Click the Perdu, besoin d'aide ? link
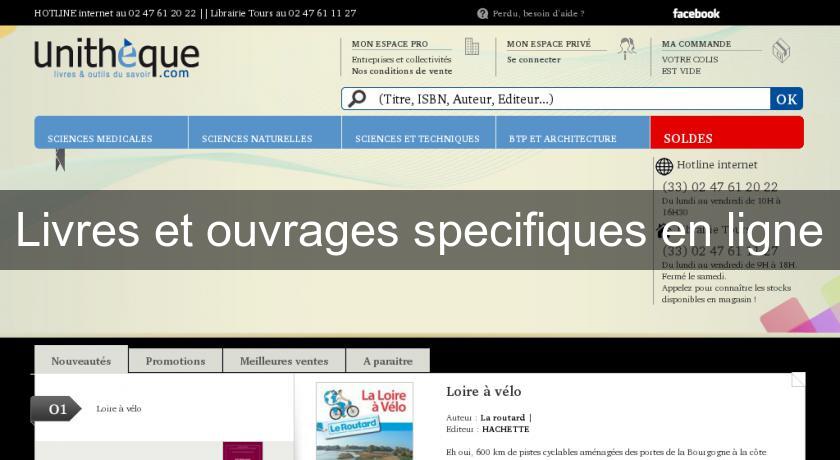 point(538,13)
